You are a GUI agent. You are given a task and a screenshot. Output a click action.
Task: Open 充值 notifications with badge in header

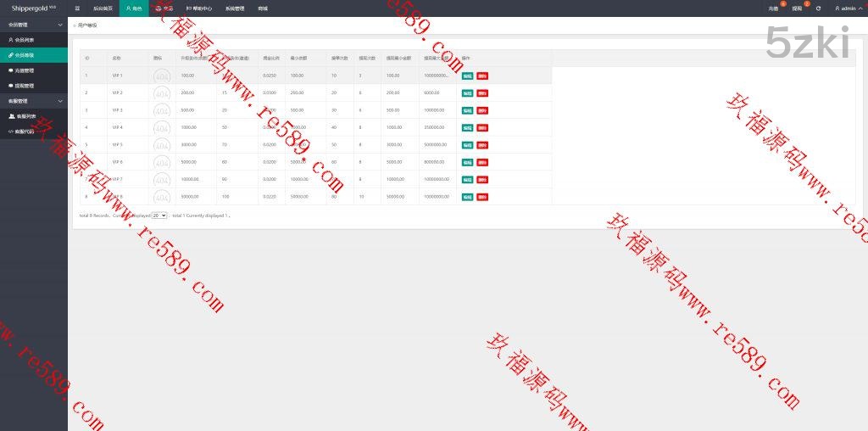pos(773,8)
